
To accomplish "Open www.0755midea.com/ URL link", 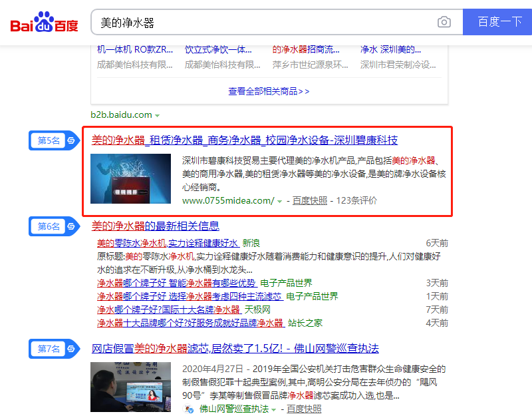I will [x=228, y=200].
